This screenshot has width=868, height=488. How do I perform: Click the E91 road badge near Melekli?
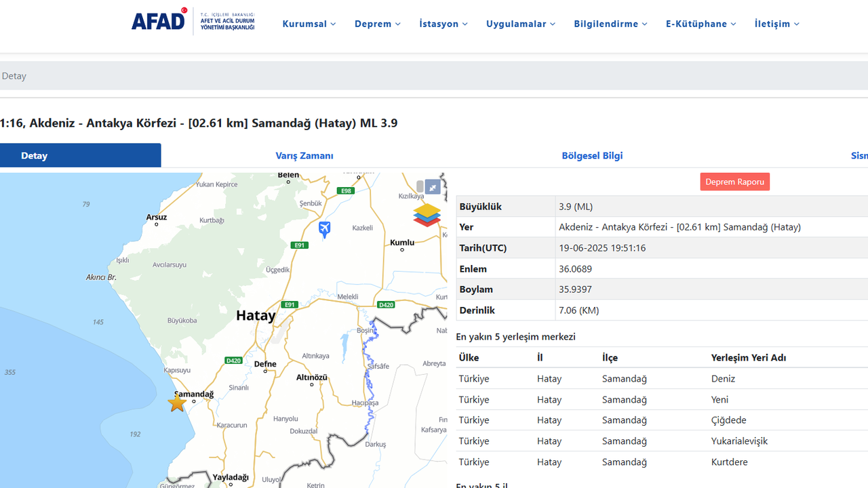290,305
